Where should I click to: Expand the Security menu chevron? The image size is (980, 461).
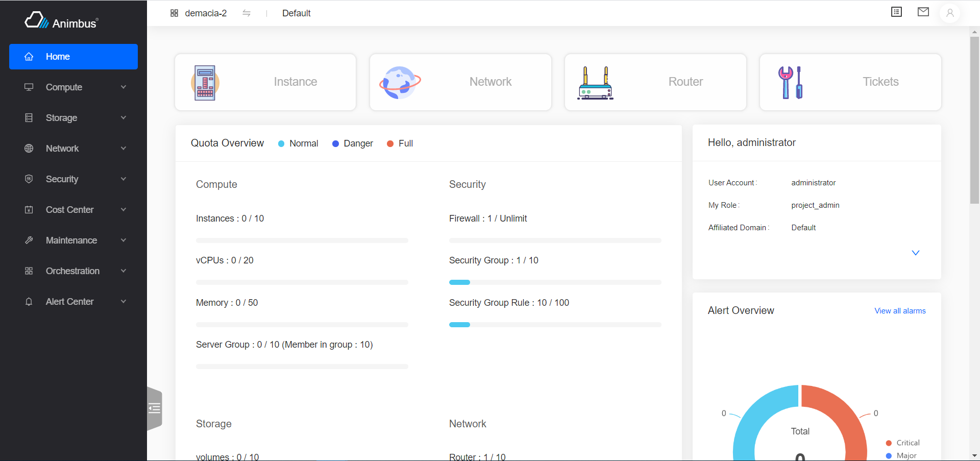[124, 179]
